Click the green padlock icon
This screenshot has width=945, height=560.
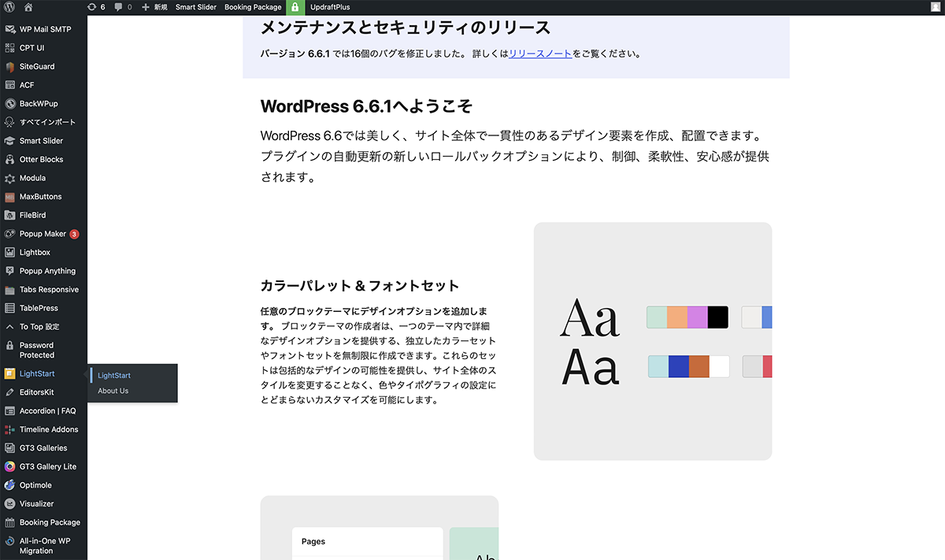(295, 7)
